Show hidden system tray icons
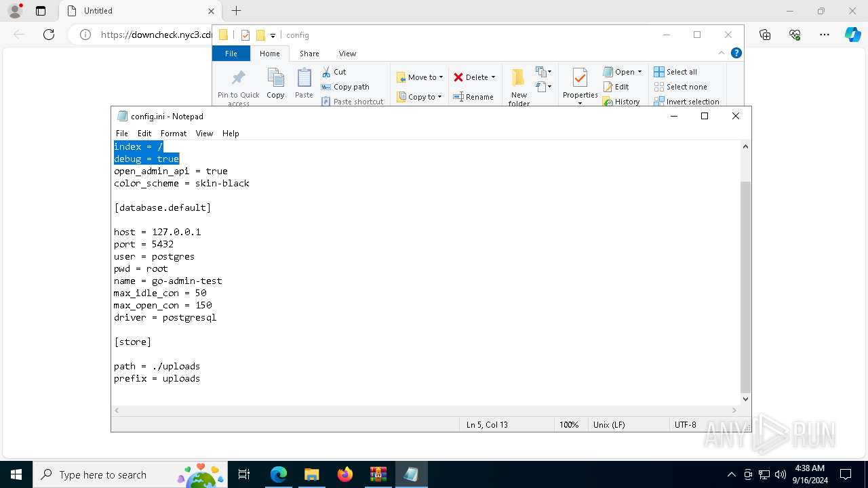Image resolution: width=868 pixels, height=488 pixels. pyautogui.click(x=731, y=474)
